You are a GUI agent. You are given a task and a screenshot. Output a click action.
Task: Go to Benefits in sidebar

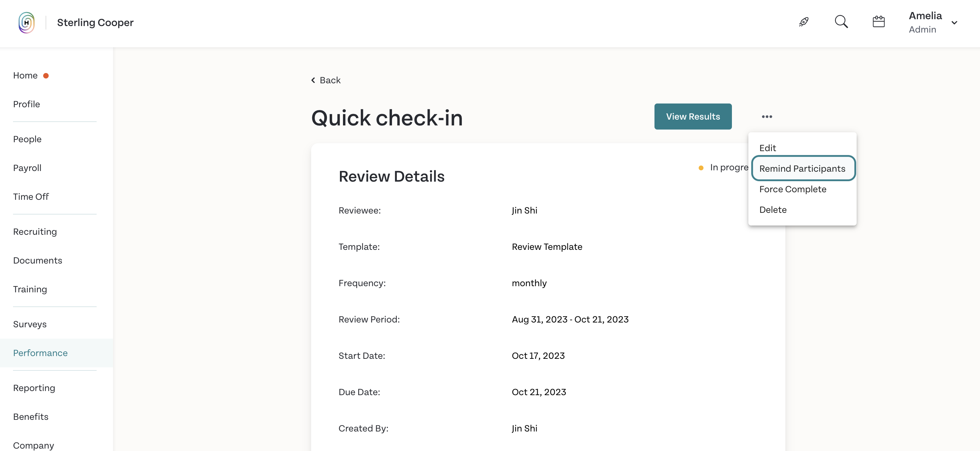(x=30, y=417)
